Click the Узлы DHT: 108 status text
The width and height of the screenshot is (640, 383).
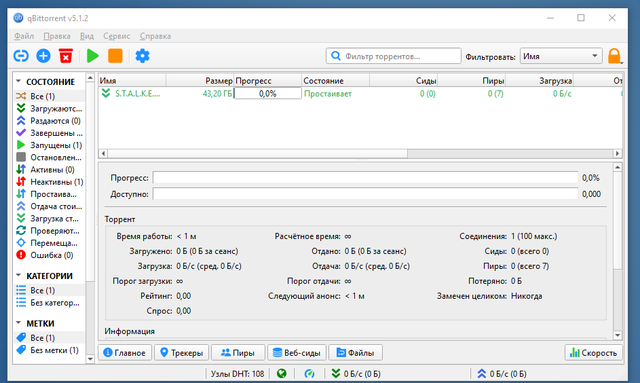237,374
